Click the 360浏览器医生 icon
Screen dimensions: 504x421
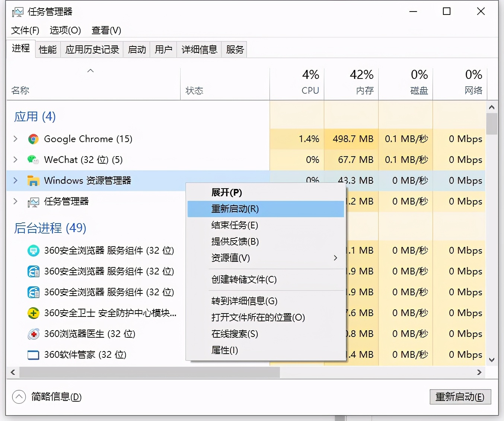pyautogui.click(x=33, y=334)
